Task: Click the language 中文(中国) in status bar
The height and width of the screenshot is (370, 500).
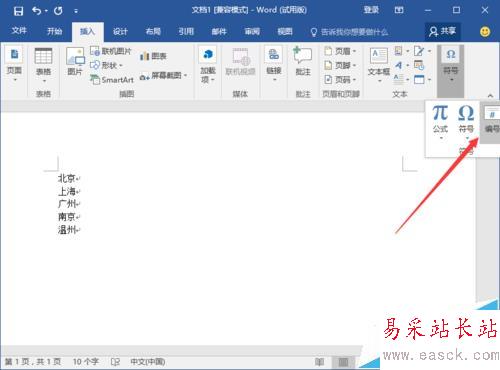Action: pos(147,362)
